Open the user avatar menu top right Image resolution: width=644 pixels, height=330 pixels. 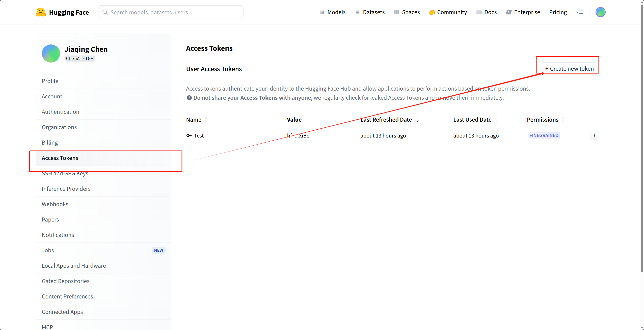coord(600,12)
